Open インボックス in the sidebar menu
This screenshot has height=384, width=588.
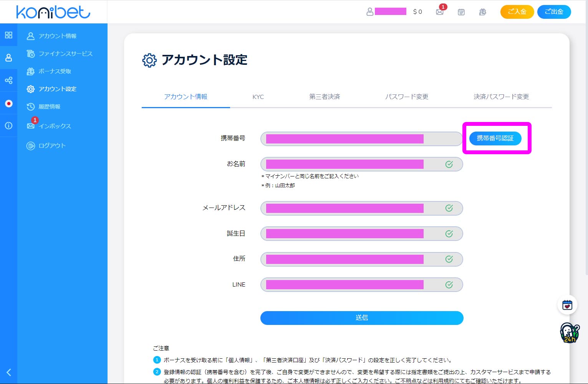[x=55, y=126]
